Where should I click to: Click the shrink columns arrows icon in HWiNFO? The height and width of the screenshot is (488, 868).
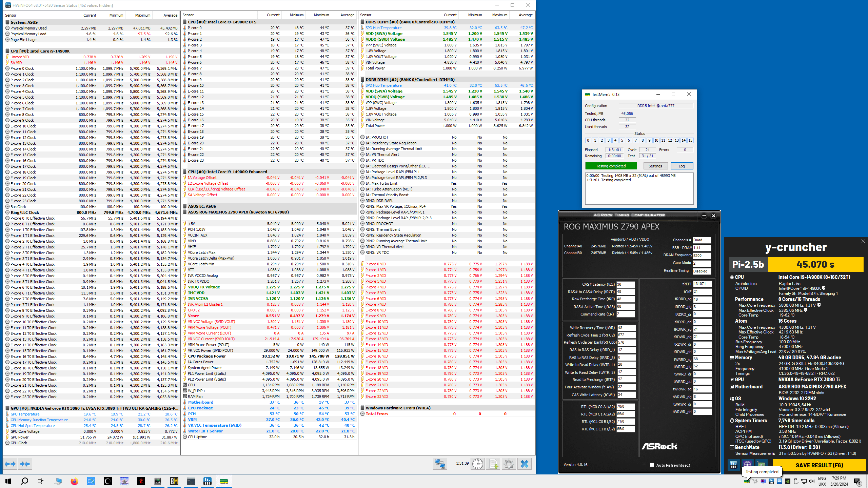click(x=25, y=464)
